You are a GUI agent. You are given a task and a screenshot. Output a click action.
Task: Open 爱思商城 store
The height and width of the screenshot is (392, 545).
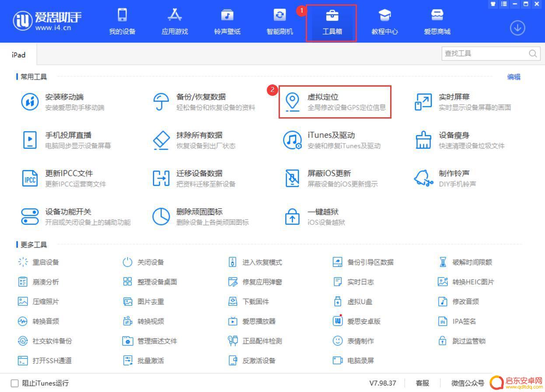coord(437,21)
